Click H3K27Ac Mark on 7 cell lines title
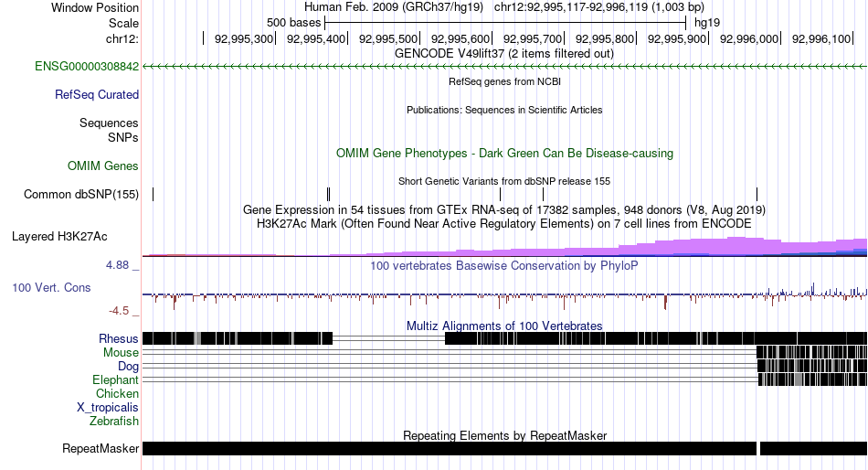This screenshot has height=470, width=868. (504, 224)
